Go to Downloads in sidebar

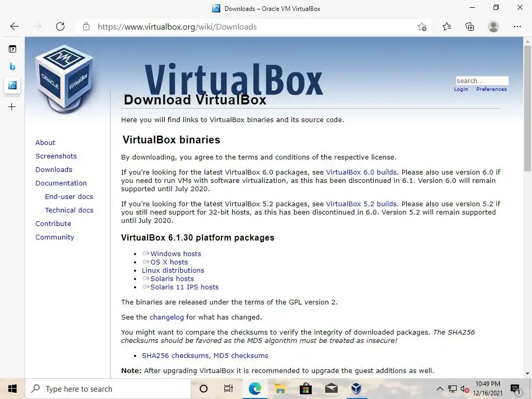(x=54, y=170)
